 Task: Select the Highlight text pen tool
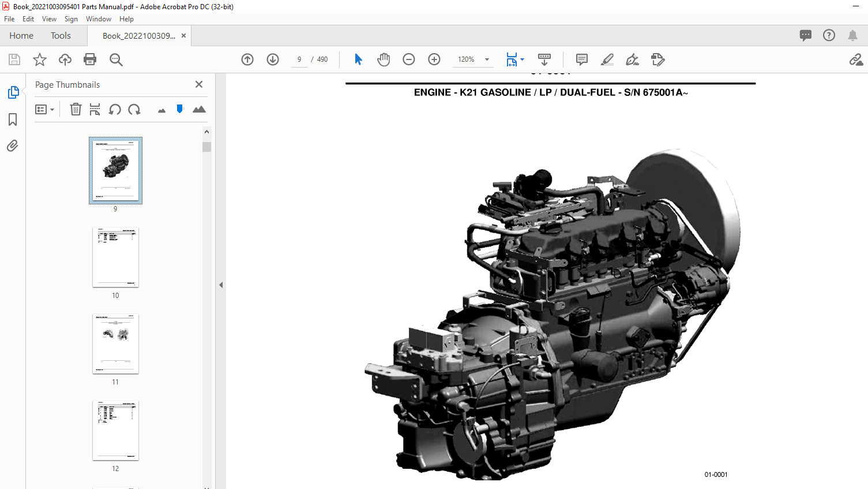pyautogui.click(x=607, y=59)
